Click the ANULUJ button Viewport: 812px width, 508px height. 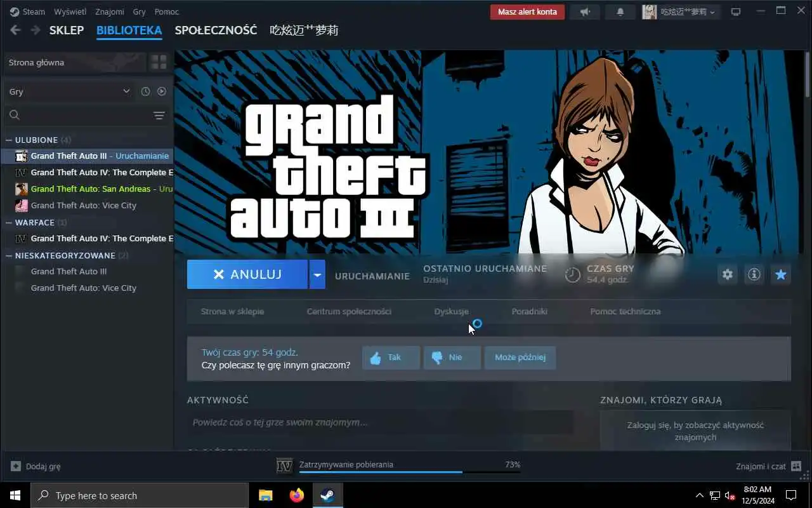tap(247, 274)
